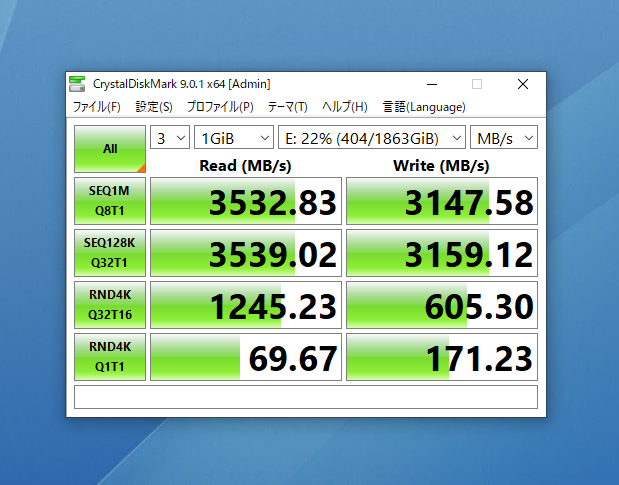Click the Read (MB/s) column header
619x485 pixels.
click(245, 166)
